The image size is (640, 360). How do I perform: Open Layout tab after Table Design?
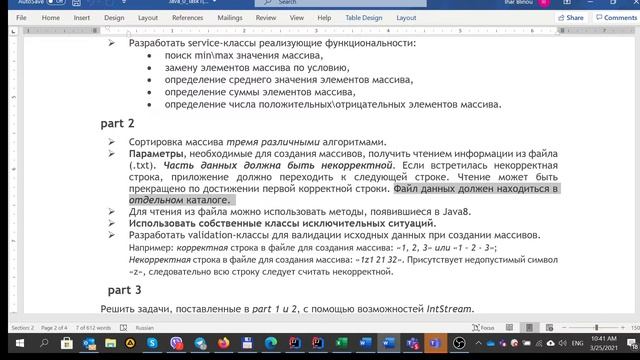point(406,18)
